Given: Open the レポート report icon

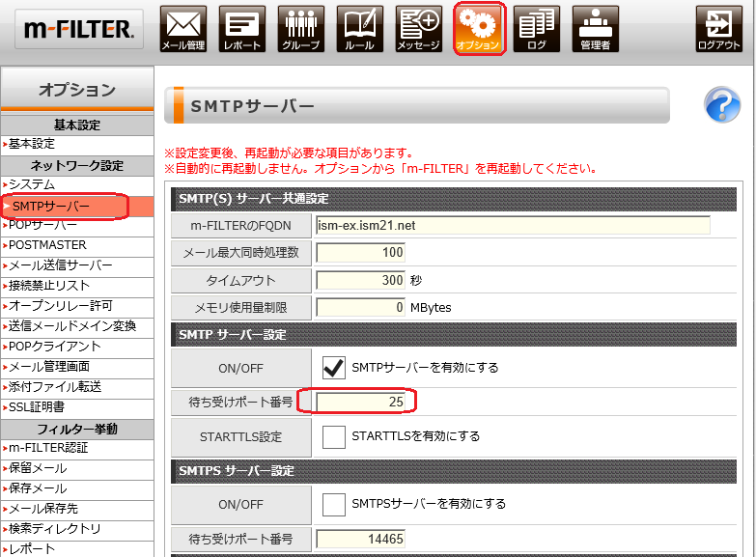Looking at the screenshot, I should [x=241, y=29].
